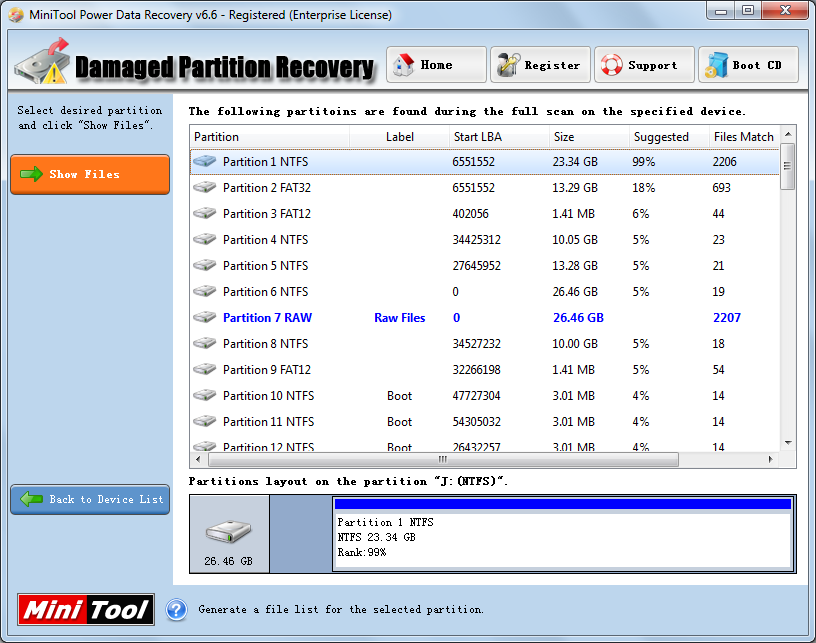Click the vertical scrollbar up arrow
The width and height of the screenshot is (816, 643).
[788, 134]
